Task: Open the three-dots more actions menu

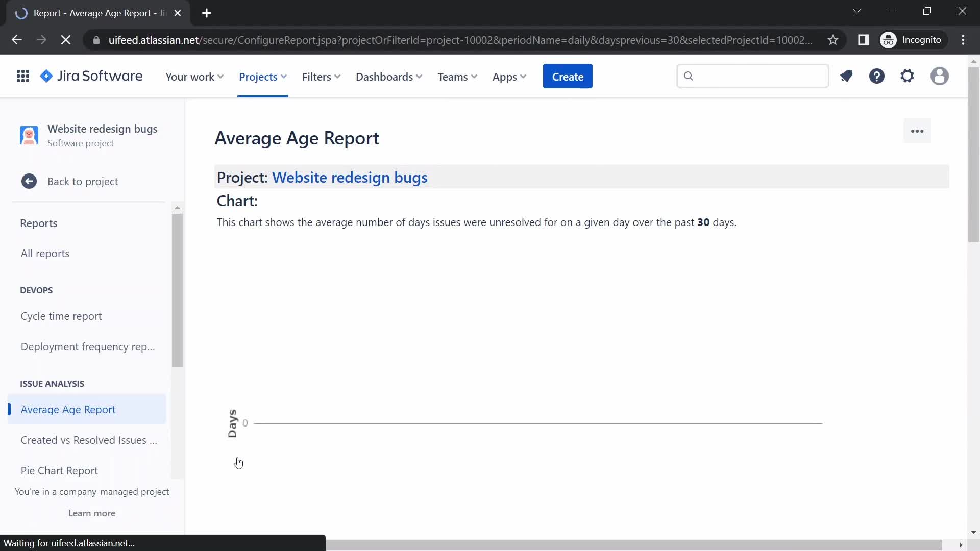Action: tap(917, 131)
